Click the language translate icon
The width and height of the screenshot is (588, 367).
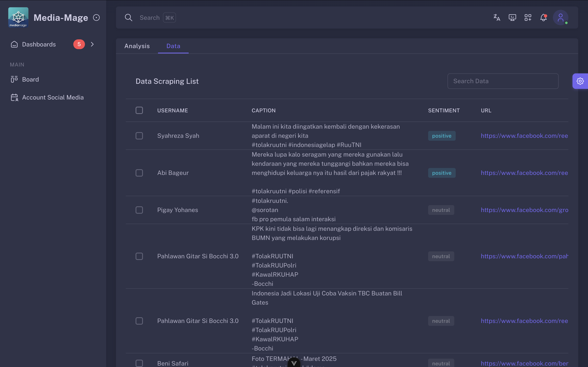(x=497, y=18)
